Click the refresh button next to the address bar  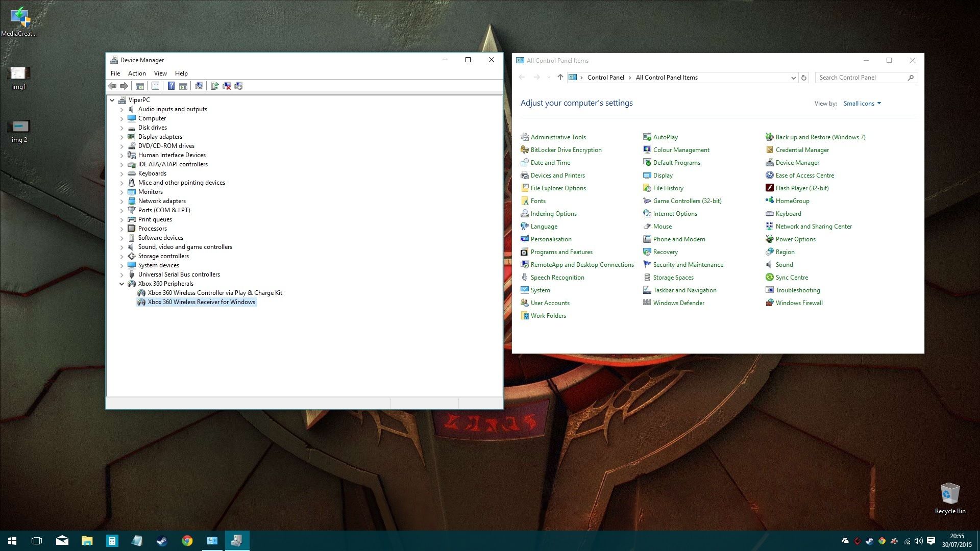(804, 78)
